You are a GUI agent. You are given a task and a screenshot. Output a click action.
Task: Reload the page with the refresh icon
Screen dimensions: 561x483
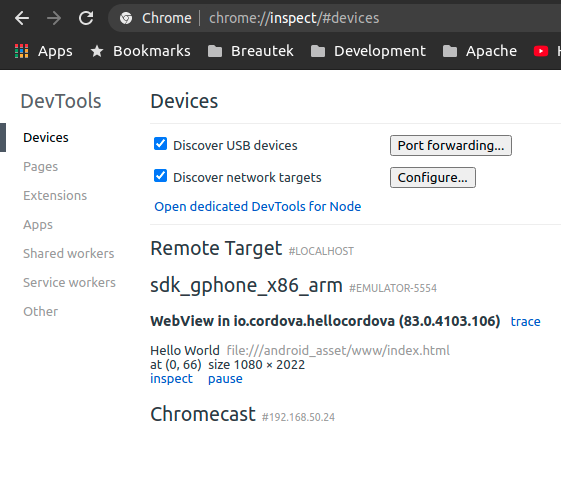pyautogui.click(x=86, y=18)
